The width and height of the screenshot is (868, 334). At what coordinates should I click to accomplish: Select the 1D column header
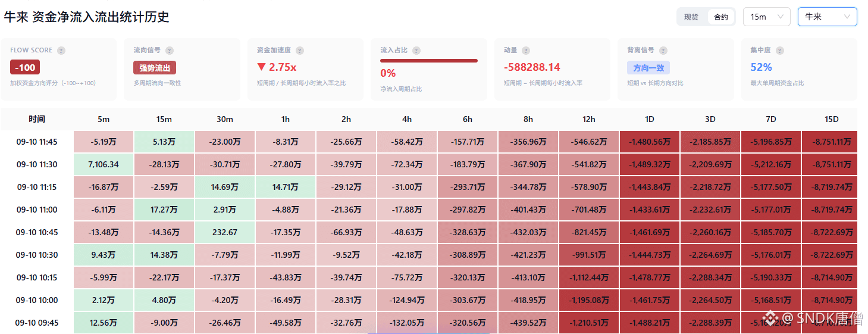[650, 119]
